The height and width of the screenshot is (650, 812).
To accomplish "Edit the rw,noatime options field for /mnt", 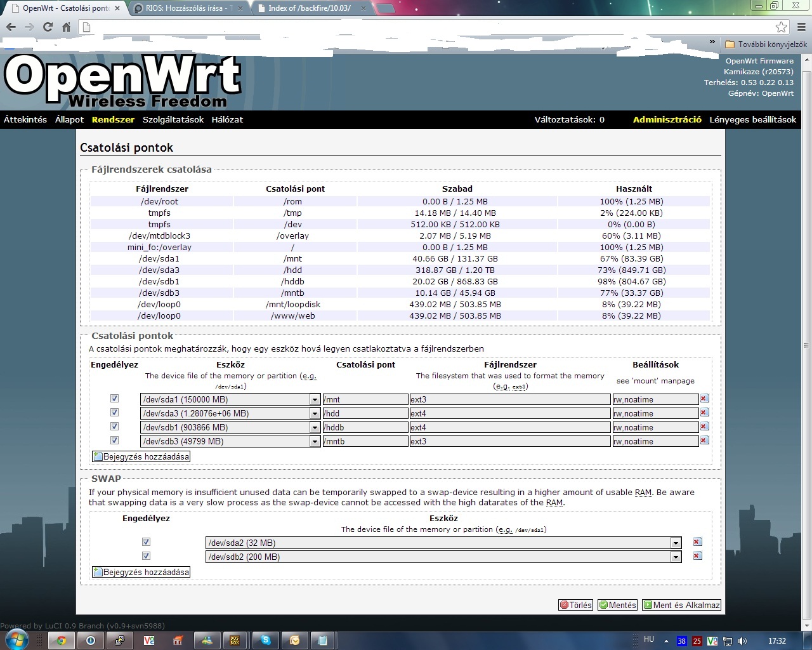I will (x=655, y=399).
